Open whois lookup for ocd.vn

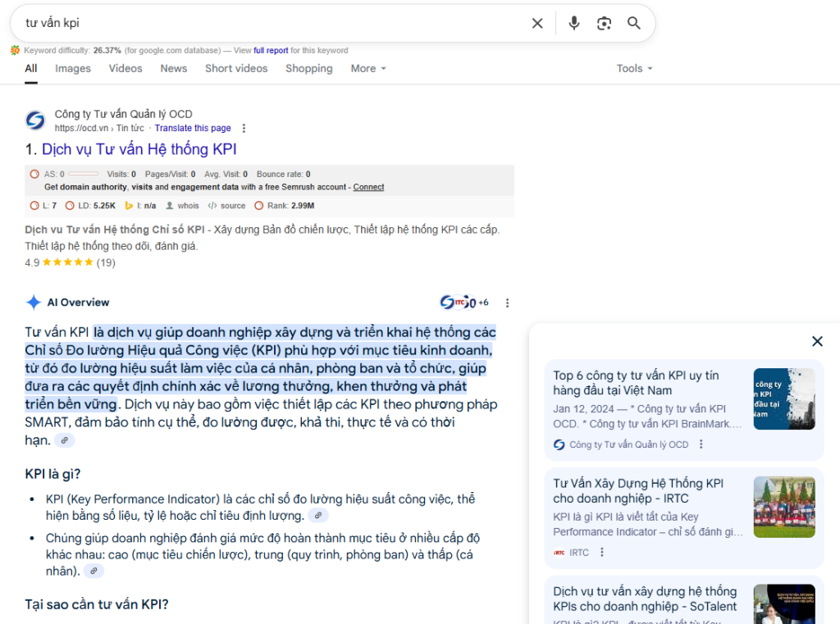point(182,206)
